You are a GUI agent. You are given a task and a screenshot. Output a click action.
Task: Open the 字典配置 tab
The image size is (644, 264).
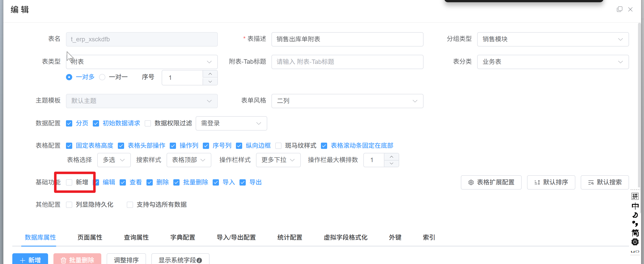pyautogui.click(x=182, y=237)
